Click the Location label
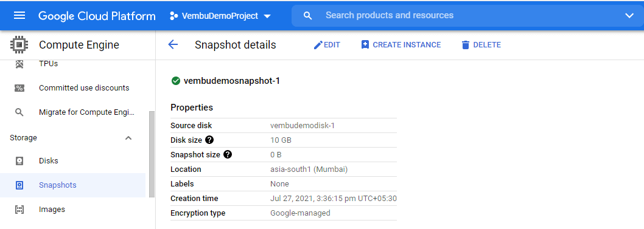The width and height of the screenshot is (644, 229). tap(186, 169)
